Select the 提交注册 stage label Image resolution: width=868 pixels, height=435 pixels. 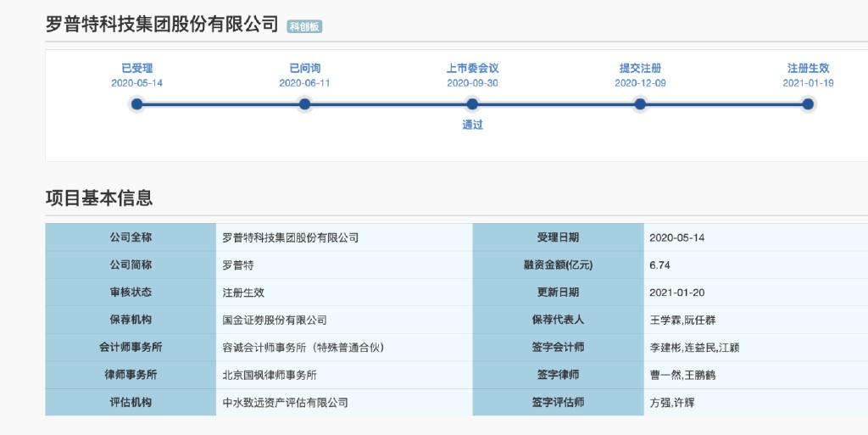click(x=640, y=68)
